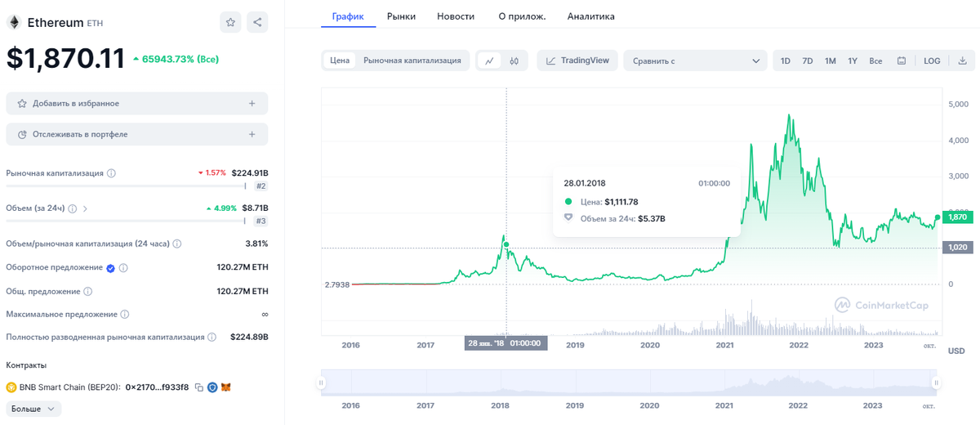Viewport: 980px width, 425px height.
Task: Switch to the Аналитика tab
Action: click(590, 16)
